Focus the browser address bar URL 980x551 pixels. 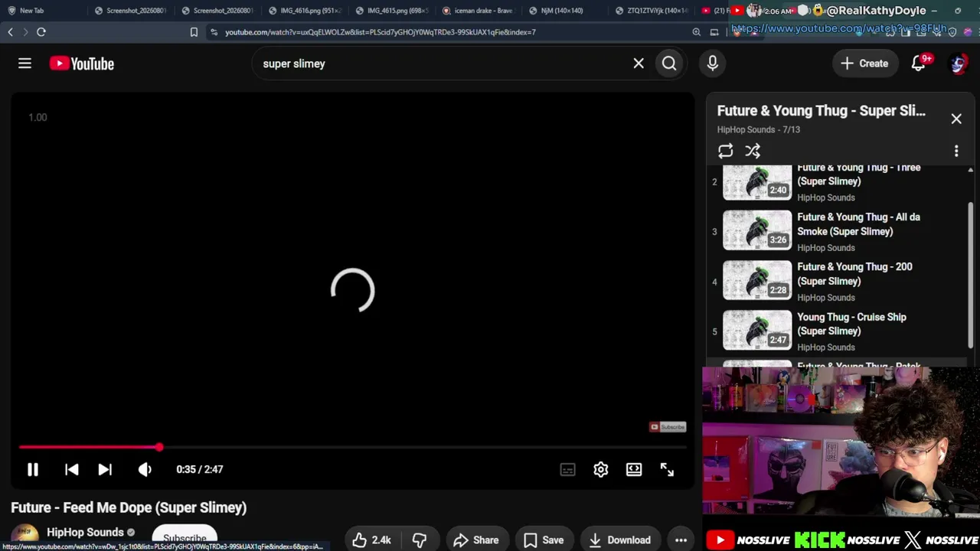[x=381, y=32]
